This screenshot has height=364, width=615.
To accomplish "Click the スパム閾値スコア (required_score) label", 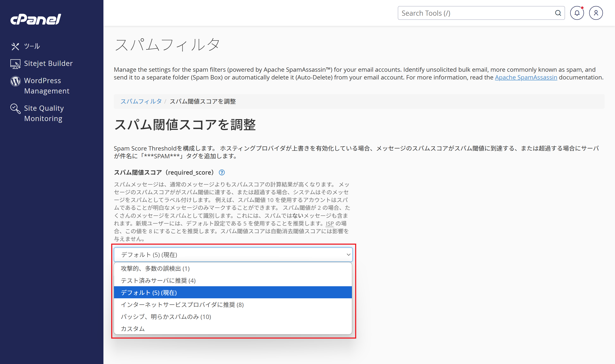I will coord(164,173).
